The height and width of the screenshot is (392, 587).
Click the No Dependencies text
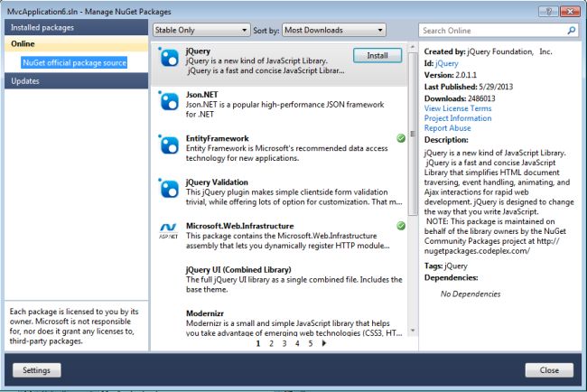(471, 294)
